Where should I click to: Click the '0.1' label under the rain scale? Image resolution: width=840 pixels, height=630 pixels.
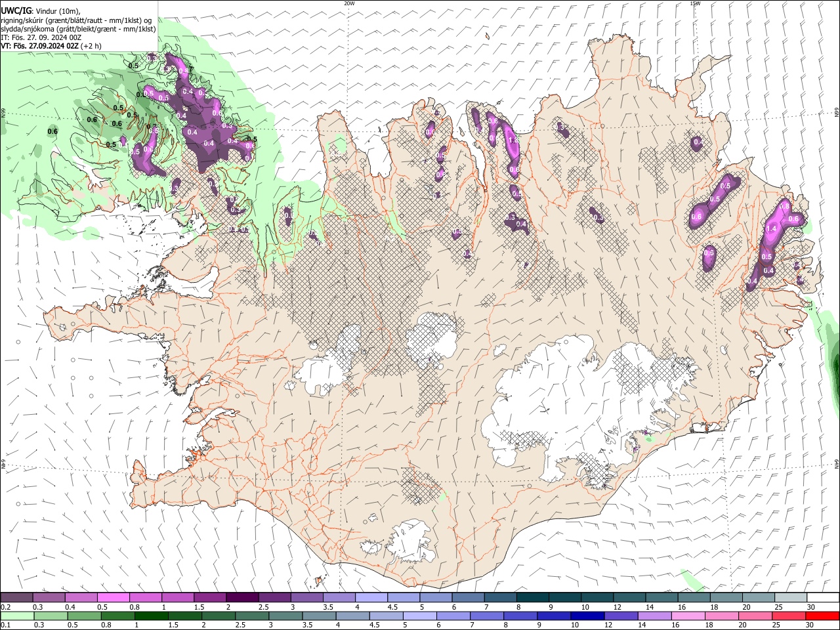click(5, 625)
